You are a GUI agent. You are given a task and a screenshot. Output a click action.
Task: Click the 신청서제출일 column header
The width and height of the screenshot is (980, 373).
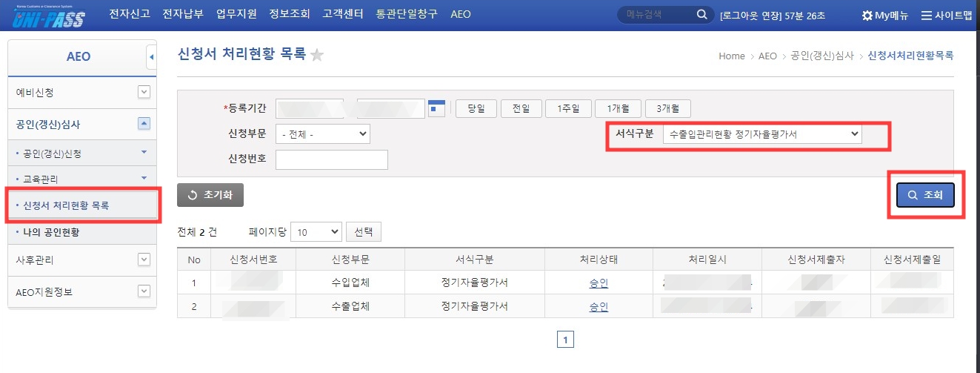point(912,260)
